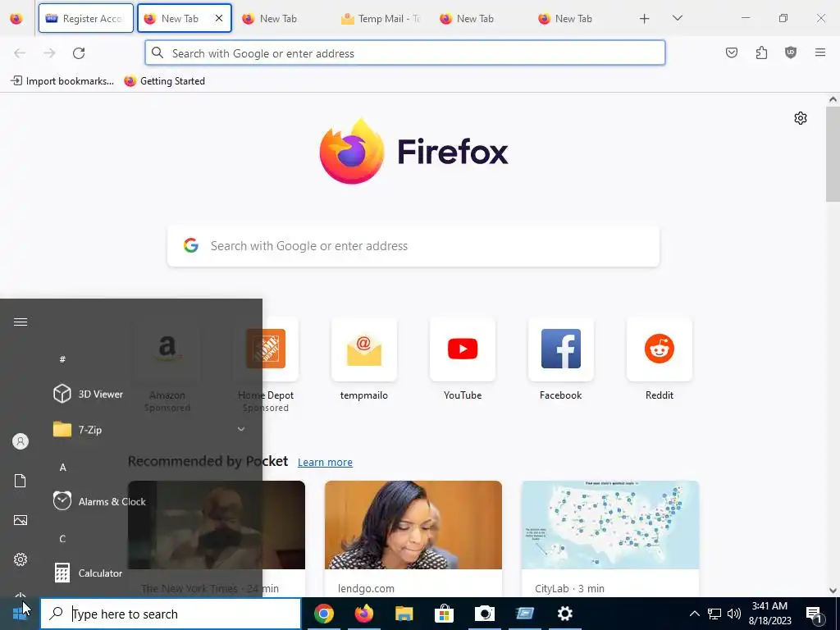Open the Camera app from taskbar
Viewport: 840px width, 630px height.
(484, 614)
